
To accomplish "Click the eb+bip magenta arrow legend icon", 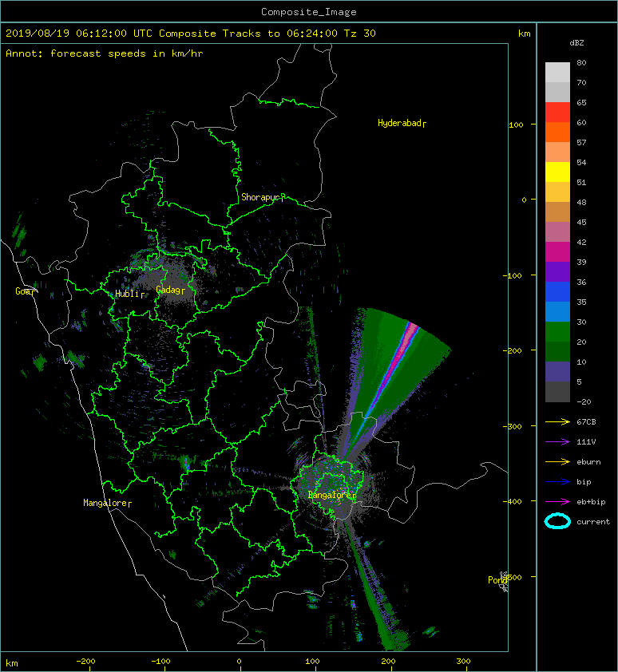I will (557, 501).
